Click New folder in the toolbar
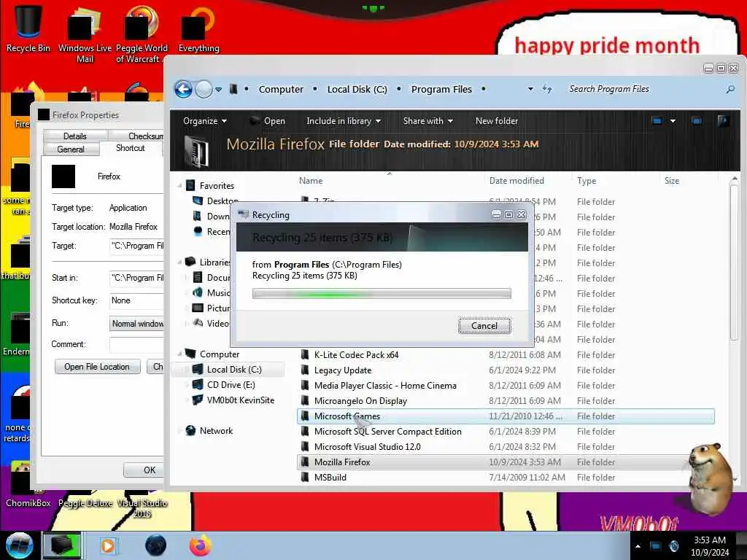747x560 pixels. pos(496,121)
